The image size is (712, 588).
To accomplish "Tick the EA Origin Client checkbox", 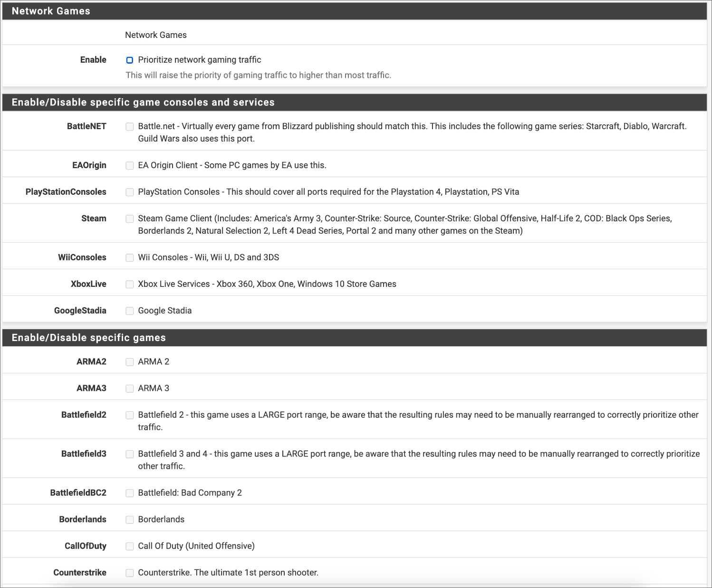I will [x=130, y=166].
